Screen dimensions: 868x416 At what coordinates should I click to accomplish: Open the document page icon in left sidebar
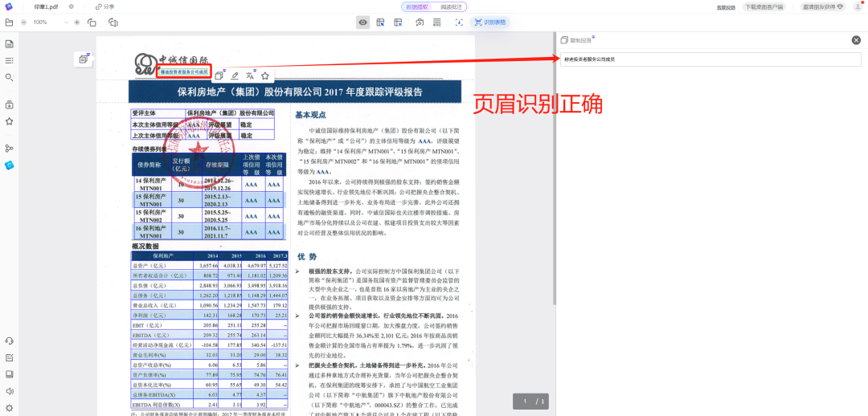[x=10, y=44]
